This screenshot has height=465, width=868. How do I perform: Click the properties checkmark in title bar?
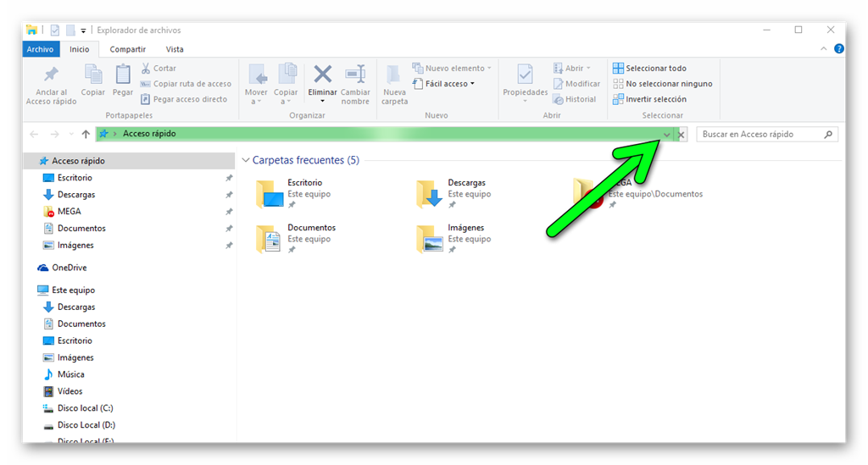pyautogui.click(x=55, y=30)
